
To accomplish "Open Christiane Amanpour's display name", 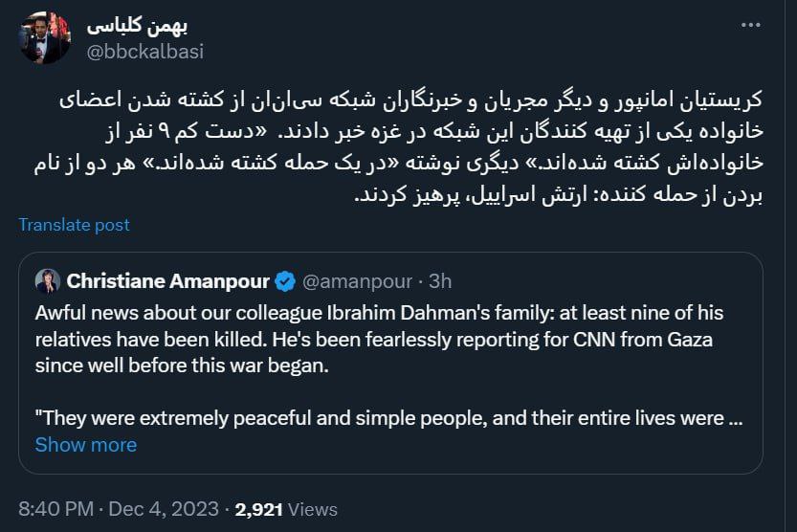I will [x=168, y=281].
